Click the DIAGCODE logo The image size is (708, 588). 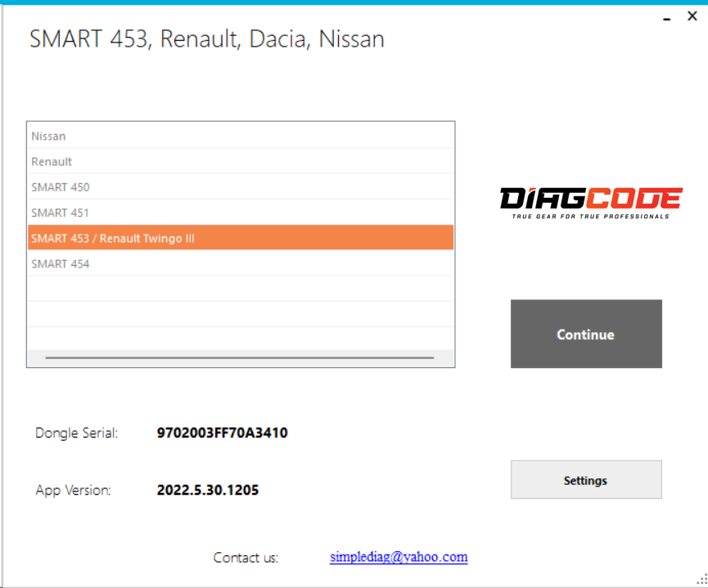pos(591,201)
